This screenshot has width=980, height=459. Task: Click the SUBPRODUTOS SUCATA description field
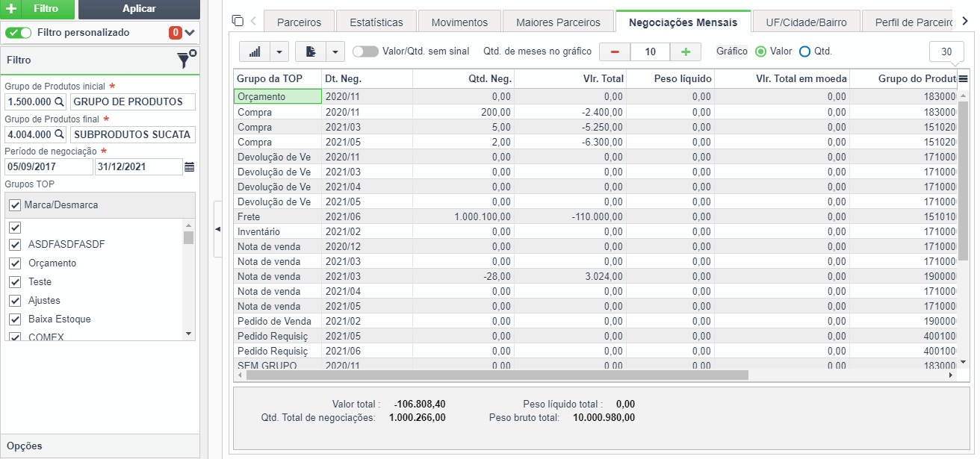[x=132, y=135]
